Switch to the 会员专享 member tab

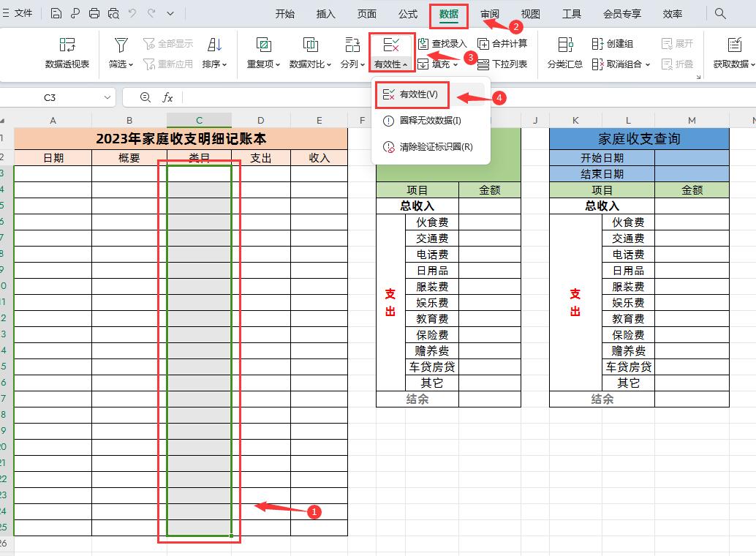point(622,14)
